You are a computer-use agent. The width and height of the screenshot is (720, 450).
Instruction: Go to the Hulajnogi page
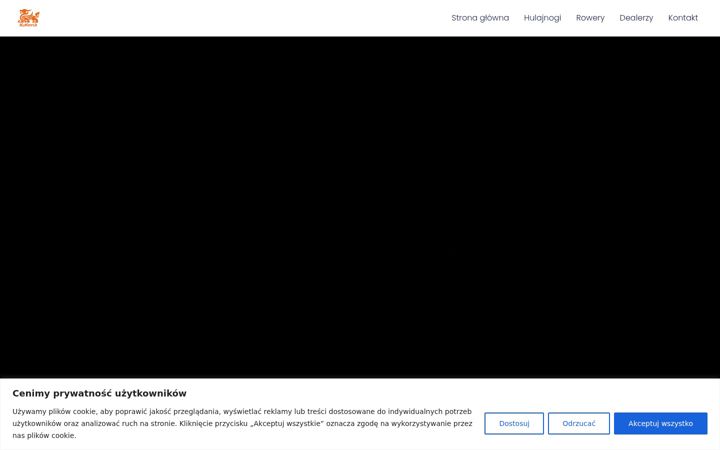click(542, 18)
